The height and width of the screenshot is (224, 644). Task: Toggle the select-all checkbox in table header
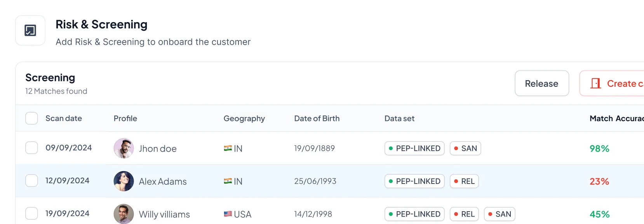[31, 118]
